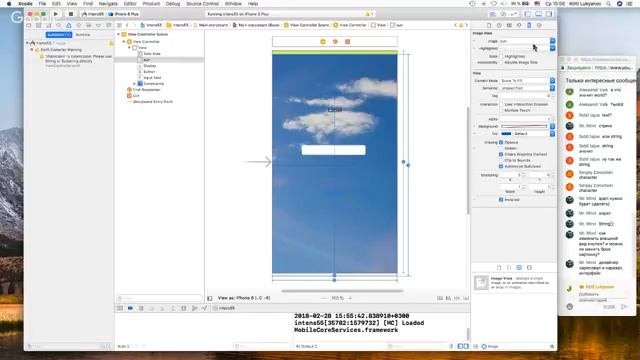Uncheck the Installed checkbox
The image size is (640, 360).
[501, 200]
